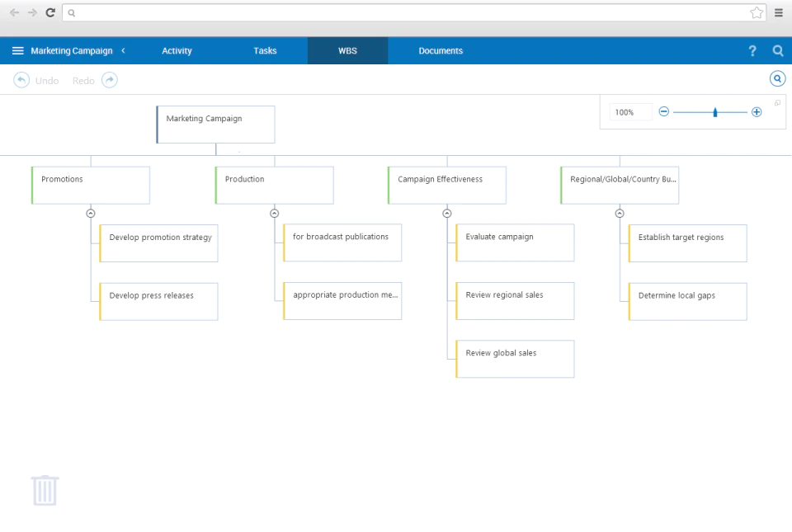The image size is (792, 532).
Task: Collapse the Promotions branch
Action: 91,214
